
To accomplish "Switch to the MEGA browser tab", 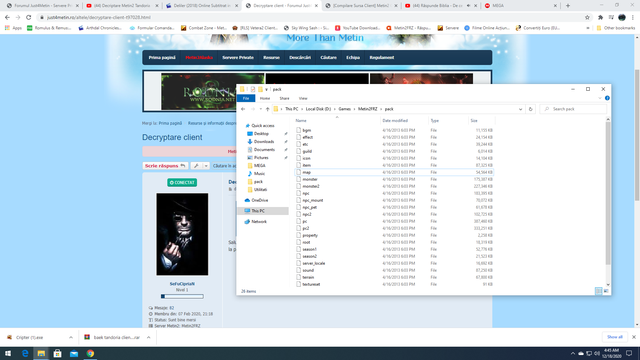I will click(x=520, y=6).
